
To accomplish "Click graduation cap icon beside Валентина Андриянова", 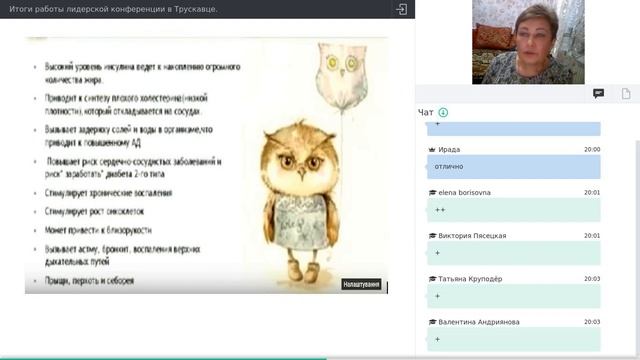I will coord(432,322).
